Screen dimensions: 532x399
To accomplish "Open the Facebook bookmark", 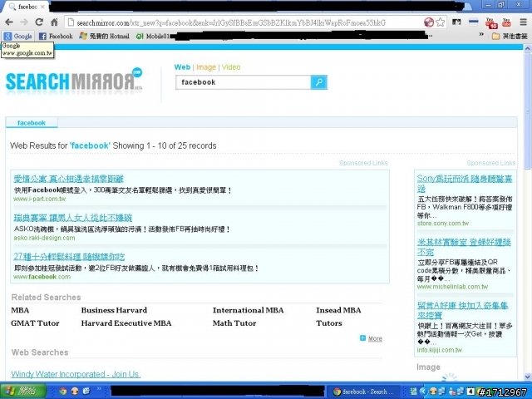I will pyautogui.click(x=56, y=36).
